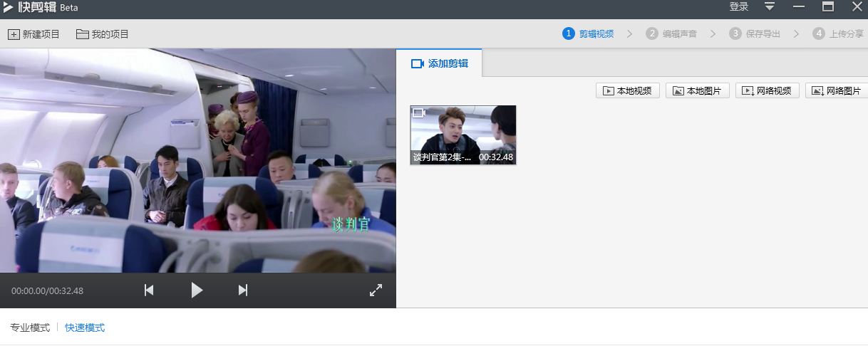Select the 添加剪辑 tab

tap(439, 63)
